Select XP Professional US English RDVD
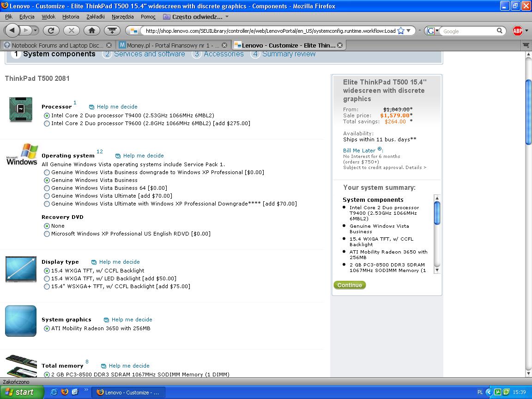This screenshot has height=399, width=532. (47, 234)
